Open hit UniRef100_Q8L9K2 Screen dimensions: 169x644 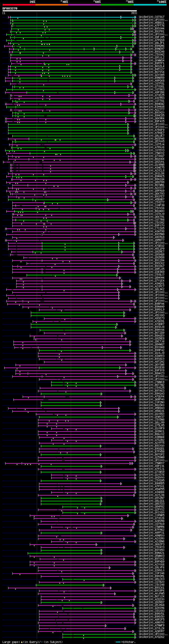(152, 289)
